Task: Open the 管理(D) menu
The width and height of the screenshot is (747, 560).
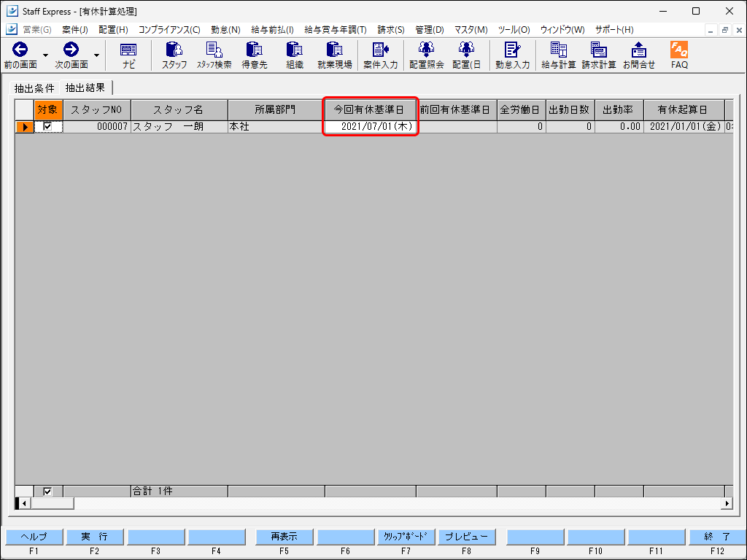Action: pyautogui.click(x=429, y=29)
